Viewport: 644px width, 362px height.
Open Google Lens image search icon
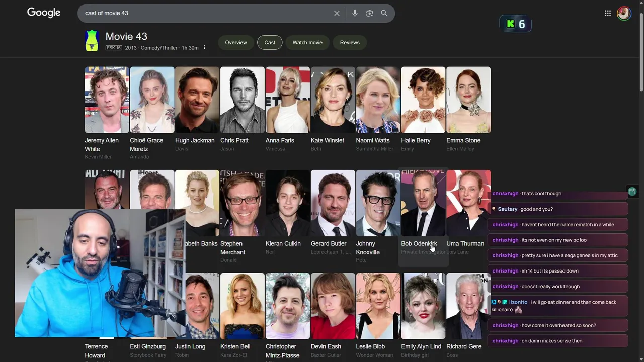(x=369, y=13)
